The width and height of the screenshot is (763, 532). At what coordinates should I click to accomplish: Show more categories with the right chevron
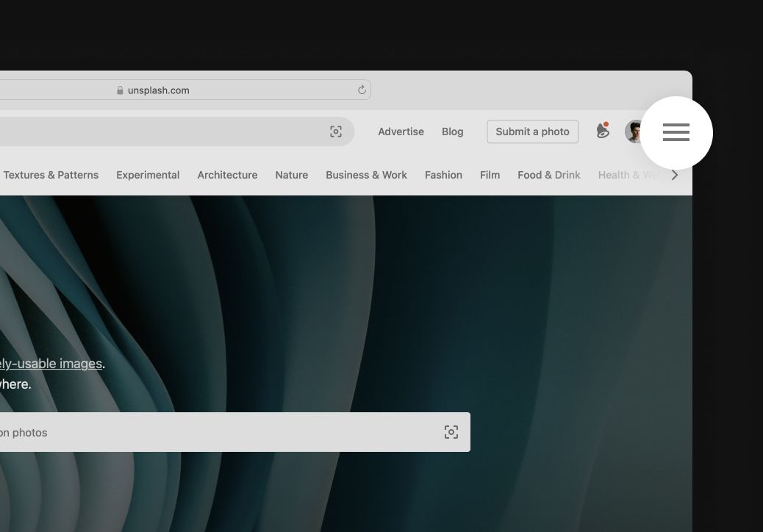675,175
